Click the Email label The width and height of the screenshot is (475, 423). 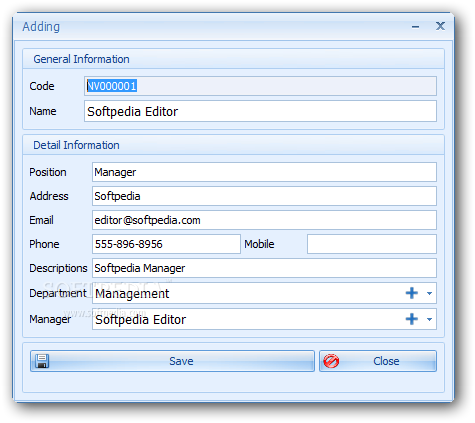click(41, 220)
